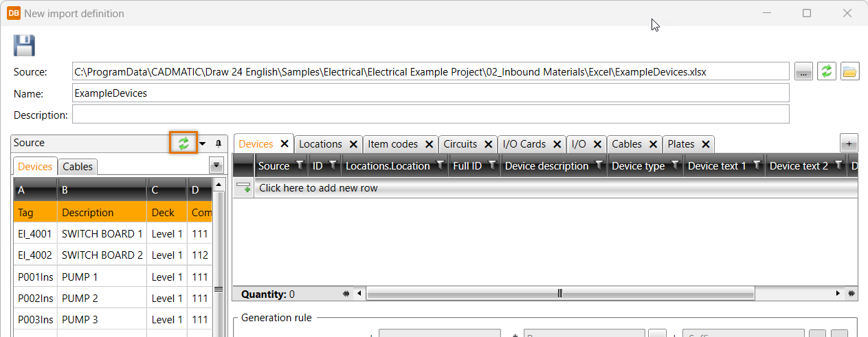
Task: Click the highlighted Source panel refresh icon
Action: click(x=183, y=143)
